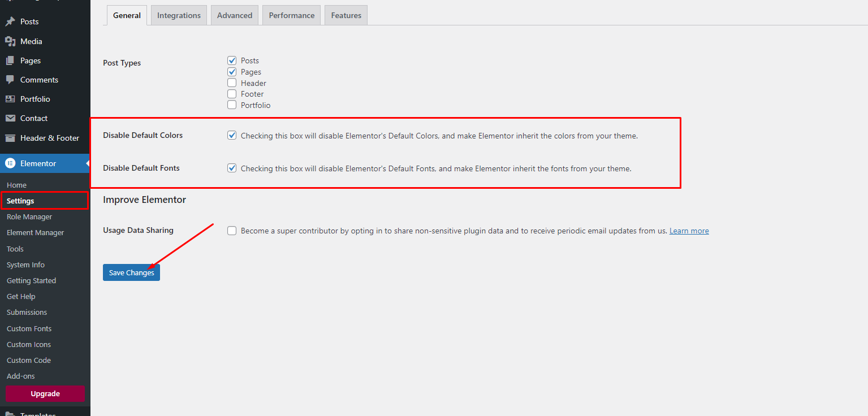Image resolution: width=868 pixels, height=416 pixels.
Task: Switch to the Integrations tab
Action: [x=179, y=15]
